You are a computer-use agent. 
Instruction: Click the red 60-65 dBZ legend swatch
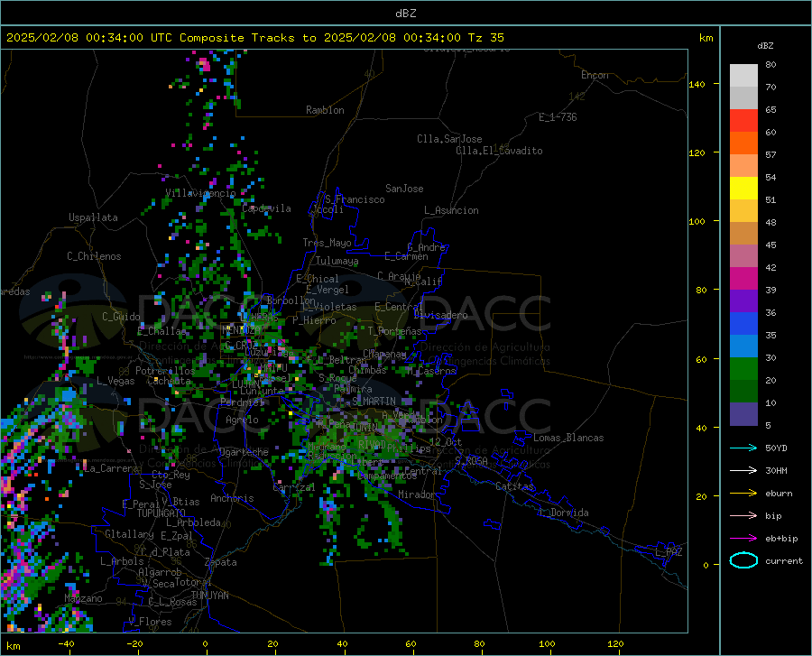[x=743, y=121]
